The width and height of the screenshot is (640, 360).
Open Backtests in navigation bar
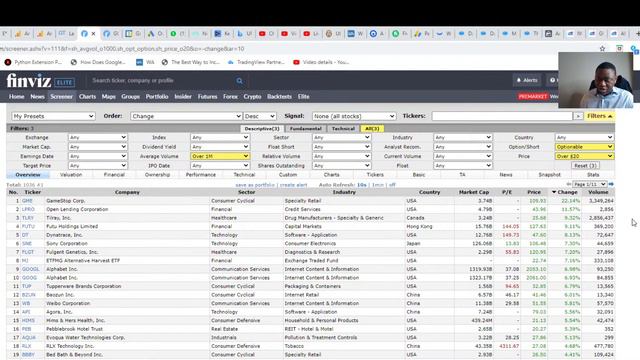coord(279,97)
